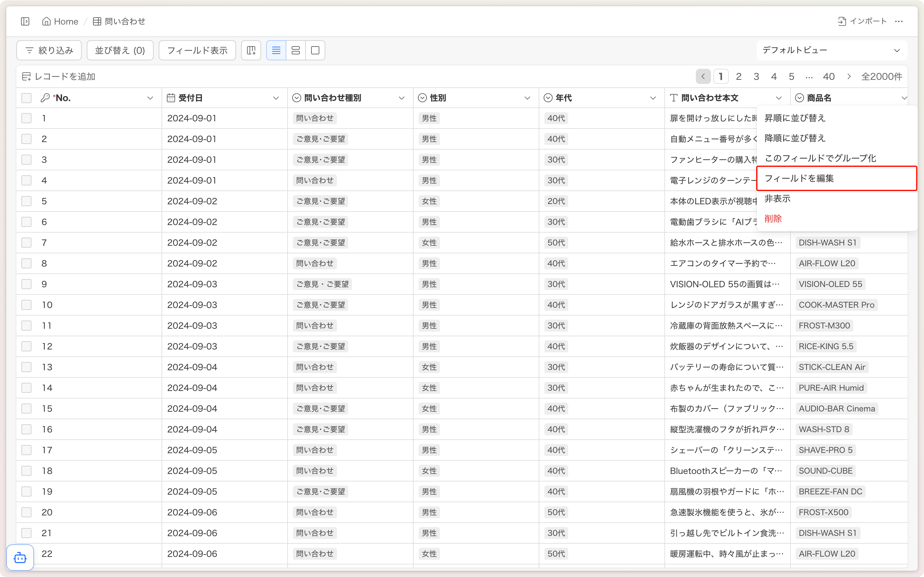
Task: Click the 絞り込み filter button
Action: click(x=49, y=50)
